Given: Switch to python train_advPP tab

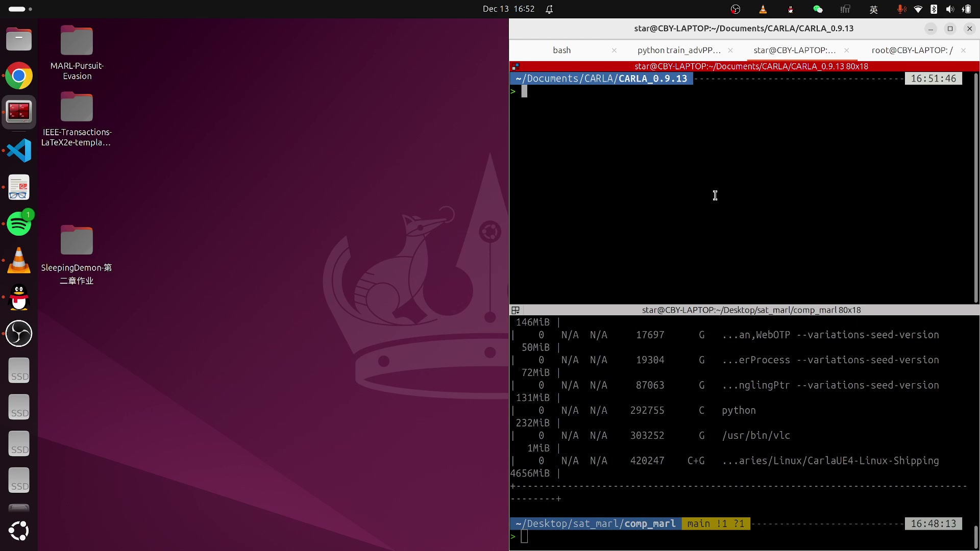Looking at the screenshot, I should (x=679, y=50).
